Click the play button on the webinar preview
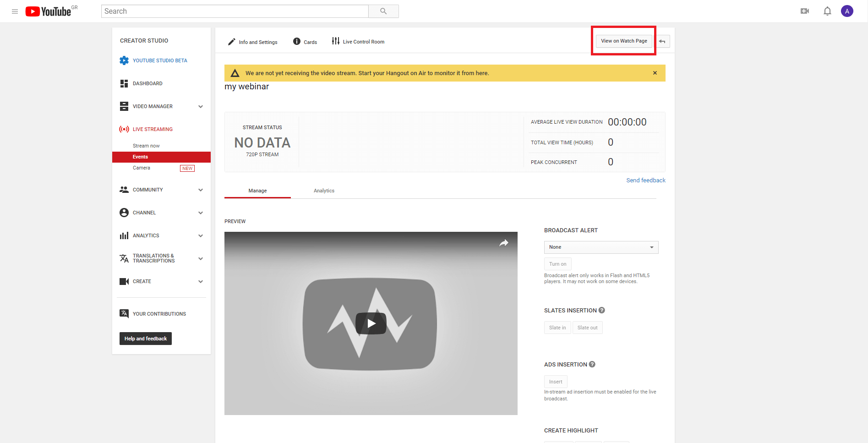This screenshot has height=443, width=868. pyautogui.click(x=371, y=323)
